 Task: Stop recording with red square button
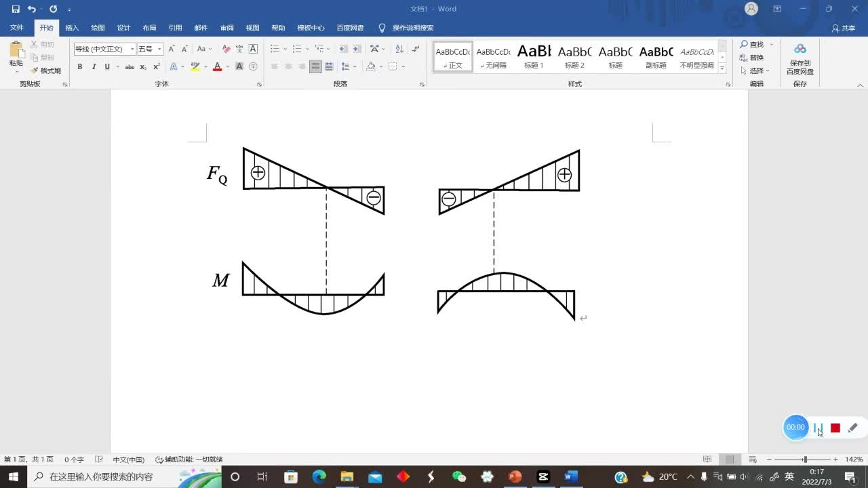(835, 428)
